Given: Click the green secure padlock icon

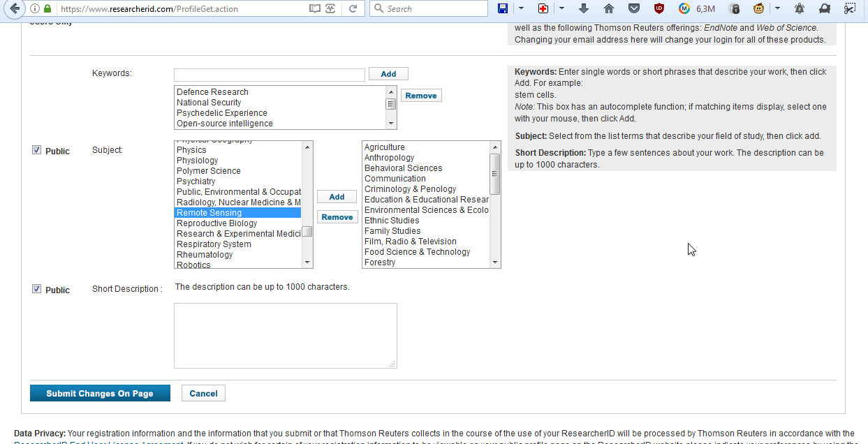Looking at the screenshot, I should coord(47,9).
